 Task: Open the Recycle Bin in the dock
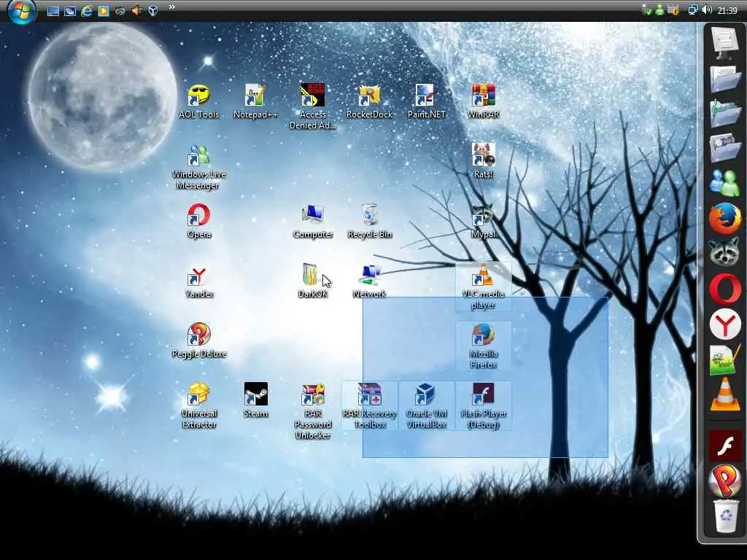(x=726, y=516)
